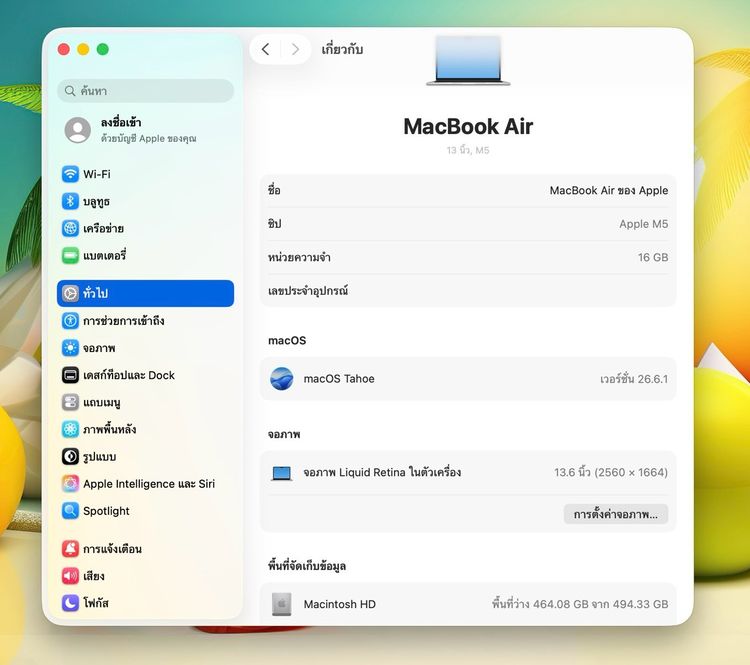Open Display Settings (การตั้งค่าจอภาพ...) button
The height and width of the screenshot is (665, 750).
coord(616,514)
